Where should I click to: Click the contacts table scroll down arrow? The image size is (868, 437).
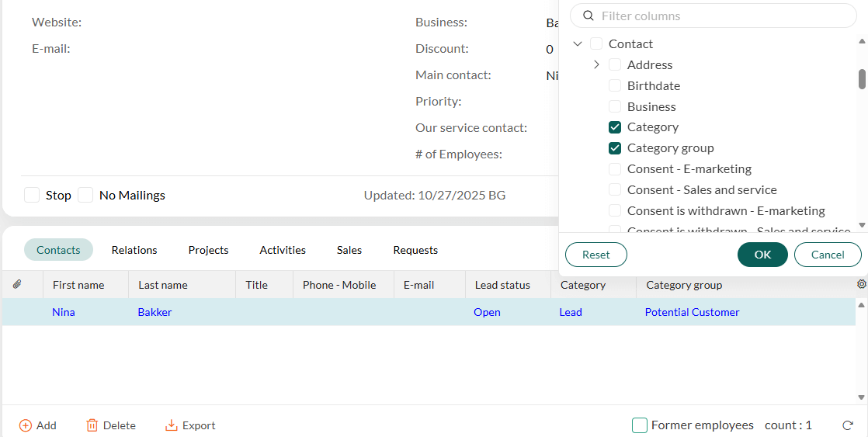click(861, 397)
